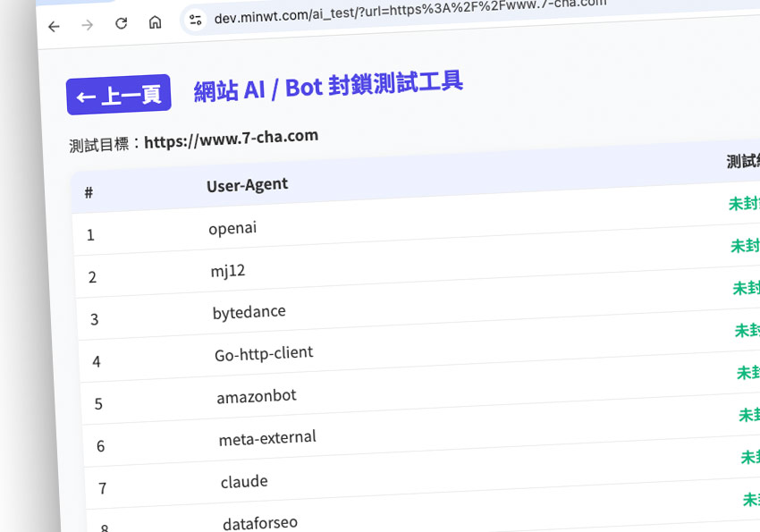This screenshot has height=532, width=760.
Task: Click the 測試結果 column header
Action: (743, 162)
